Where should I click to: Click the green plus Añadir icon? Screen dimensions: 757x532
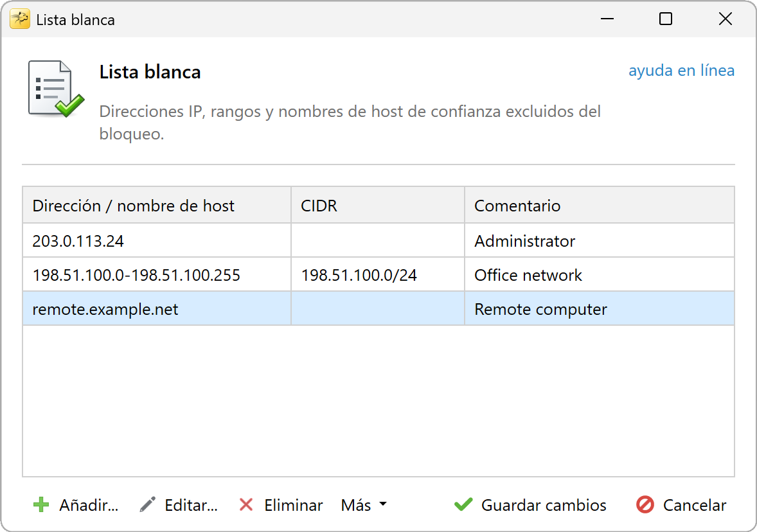point(41,504)
